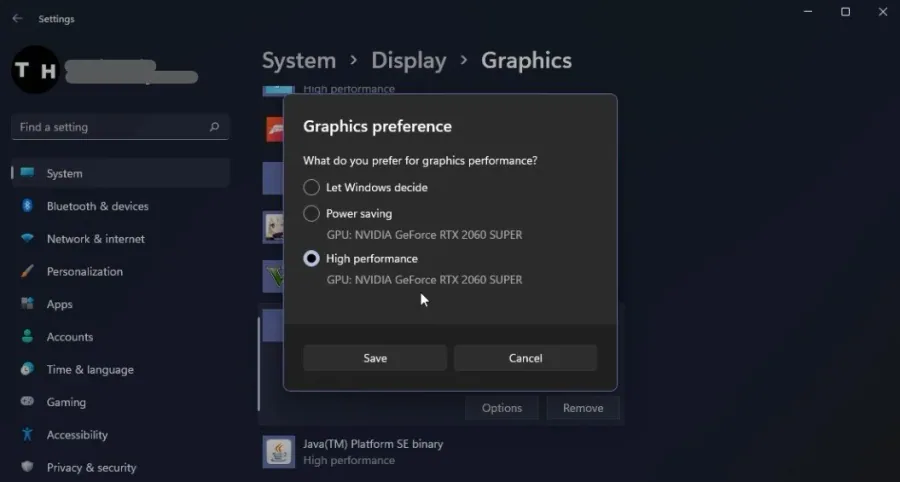This screenshot has width=900, height=482.
Task: Open Privacy & security settings
Action: tap(121, 468)
